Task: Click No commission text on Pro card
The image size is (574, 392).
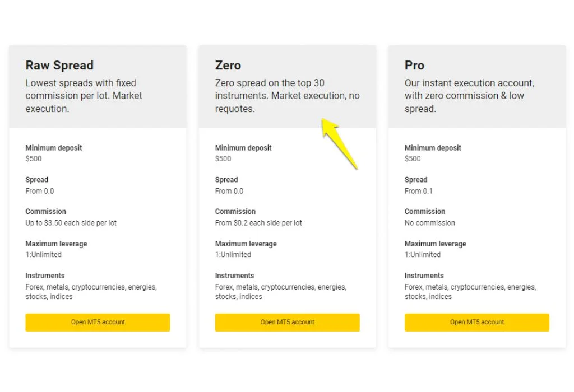Action: 430,223
